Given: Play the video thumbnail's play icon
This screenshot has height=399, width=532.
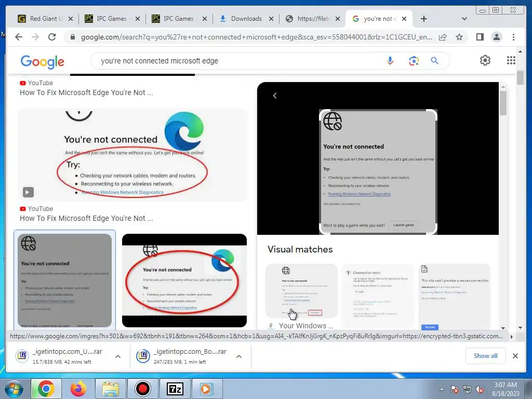Looking at the screenshot, I should (28, 192).
